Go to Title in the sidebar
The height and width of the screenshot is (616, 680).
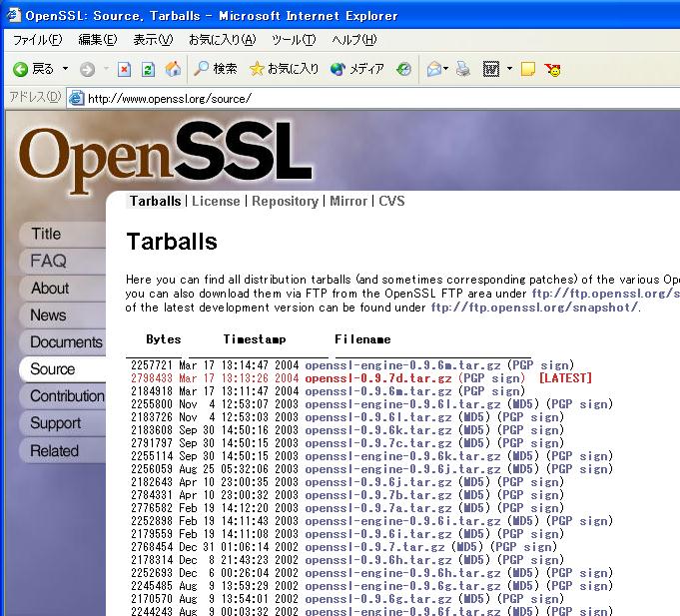click(x=63, y=234)
